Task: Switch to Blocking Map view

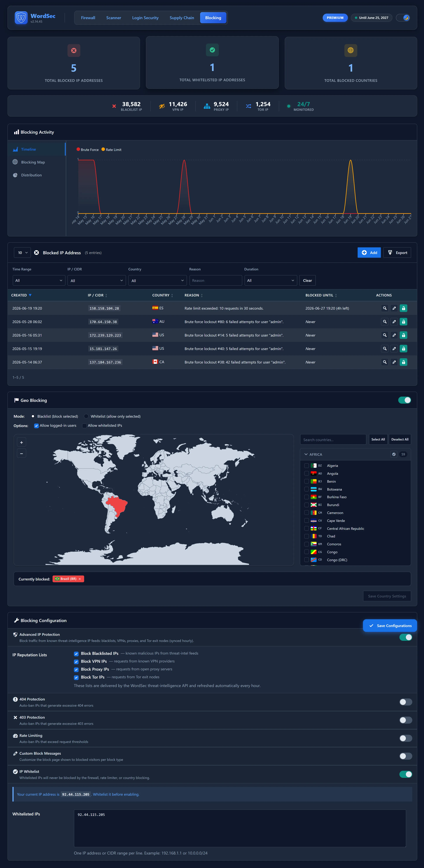Action: click(33, 162)
